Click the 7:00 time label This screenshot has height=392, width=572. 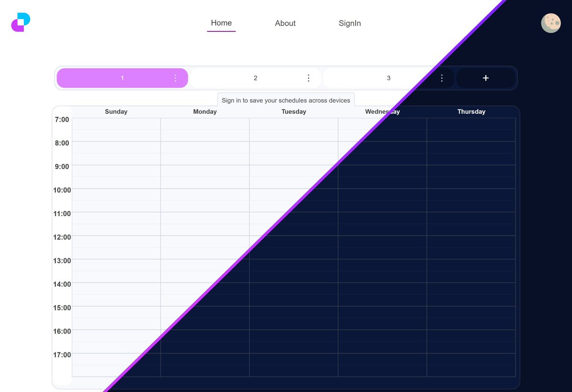click(x=62, y=120)
